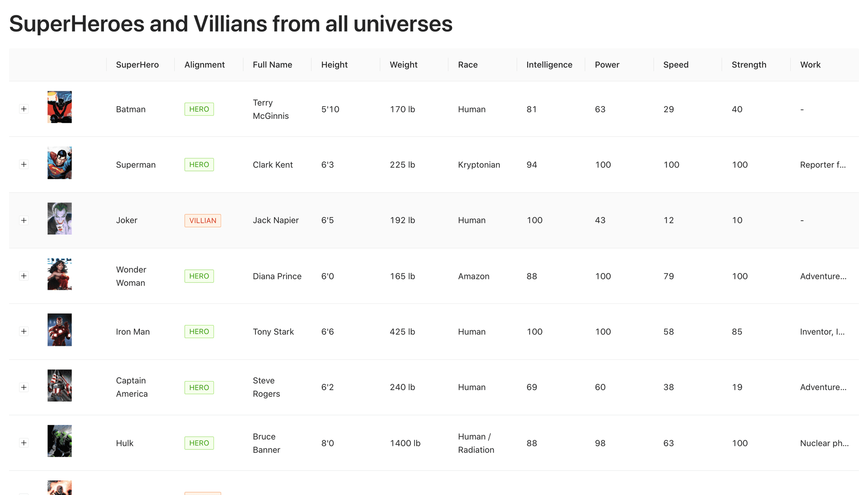The width and height of the screenshot is (868, 495).
Task: Click the VILLIAN badge next to Joker
Action: pyautogui.click(x=203, y=220)
